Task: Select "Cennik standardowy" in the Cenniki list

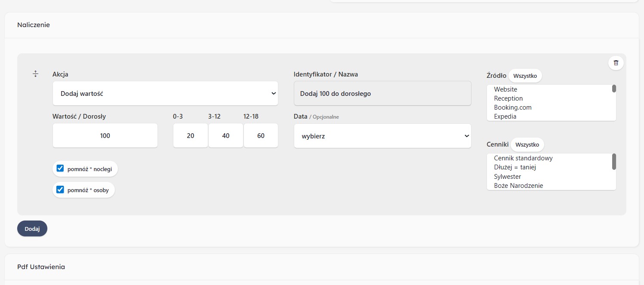Action: pyautogui.click(x=523, y=158)
